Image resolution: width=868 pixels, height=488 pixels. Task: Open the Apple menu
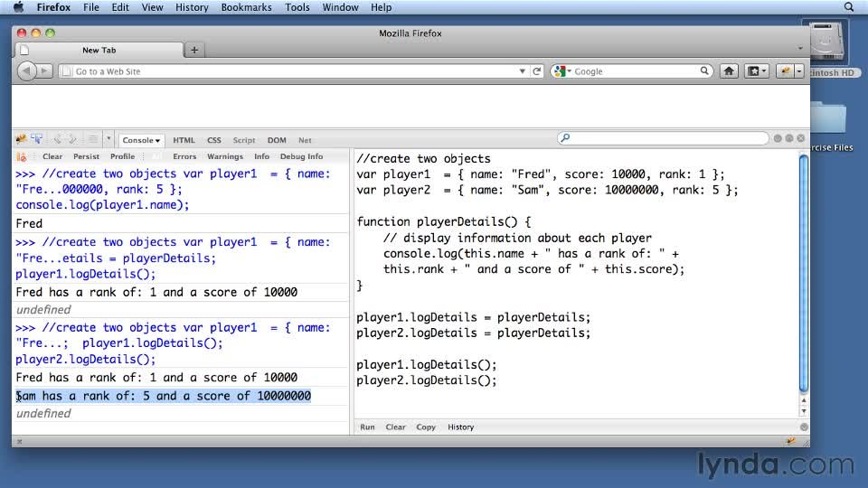click(19, 7)
